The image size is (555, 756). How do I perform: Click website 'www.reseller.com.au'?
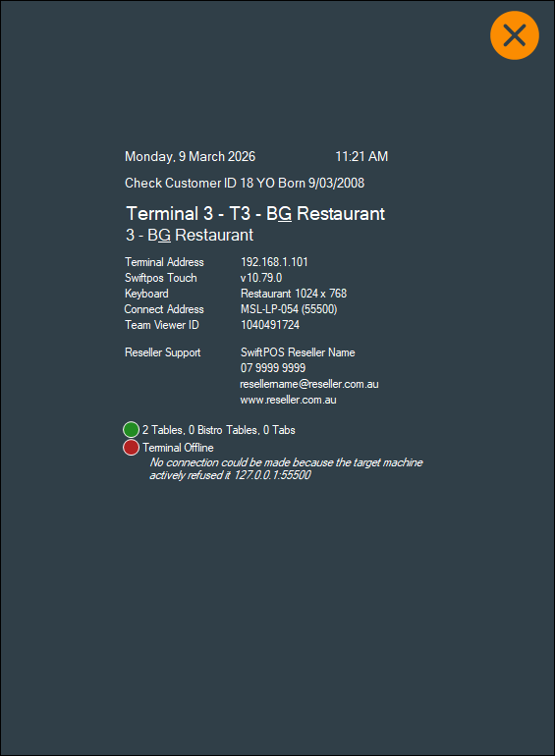click(x=289, y=400)
